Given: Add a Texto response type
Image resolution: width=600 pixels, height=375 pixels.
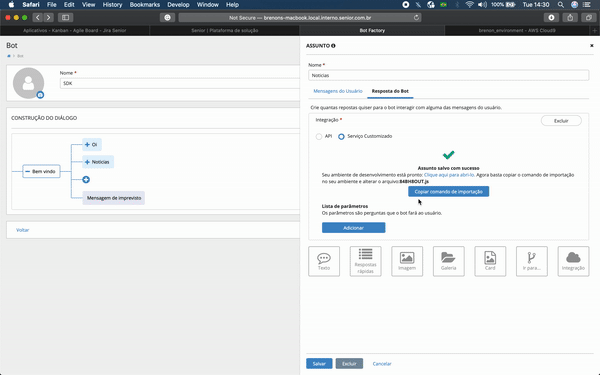Looking at the screenshot, I should pyautogui.click(x=324, y=261).
